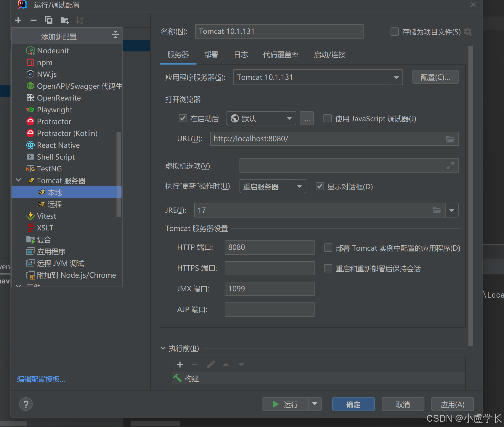Remove before-launch task minus icon
The image size is (504, 427).
(x=195, y=365)
